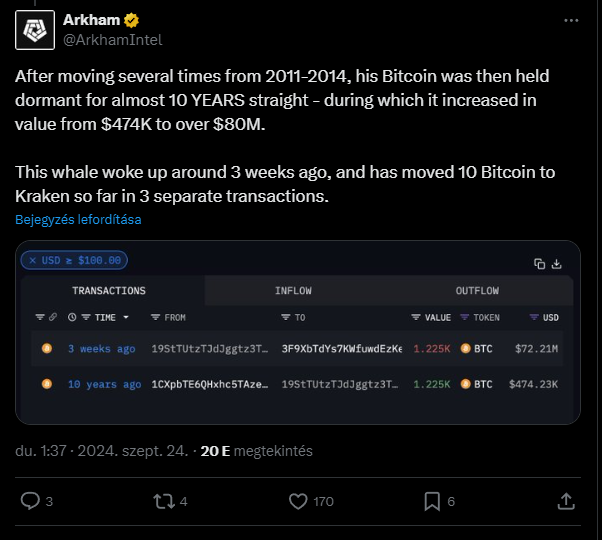Copy table data using the copy icon
Image resolution: width=602 pixels, height=540 pixels.
click(539, 264)
